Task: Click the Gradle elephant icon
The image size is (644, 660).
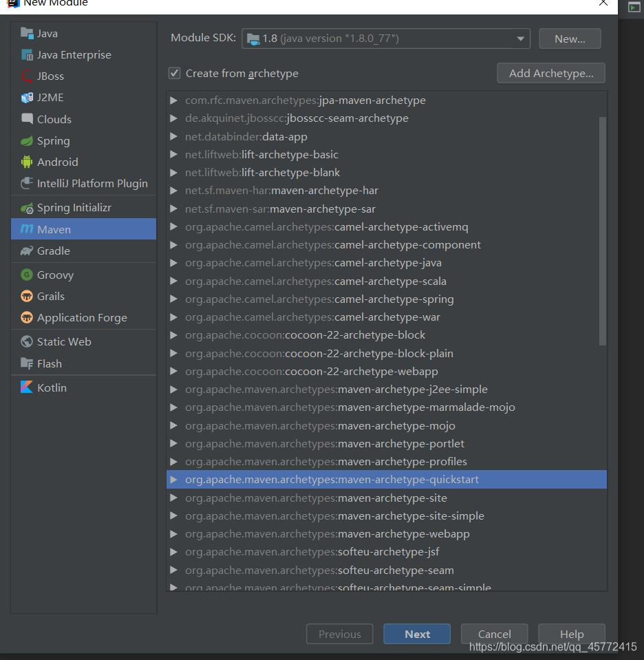Action: click(27, 251)
